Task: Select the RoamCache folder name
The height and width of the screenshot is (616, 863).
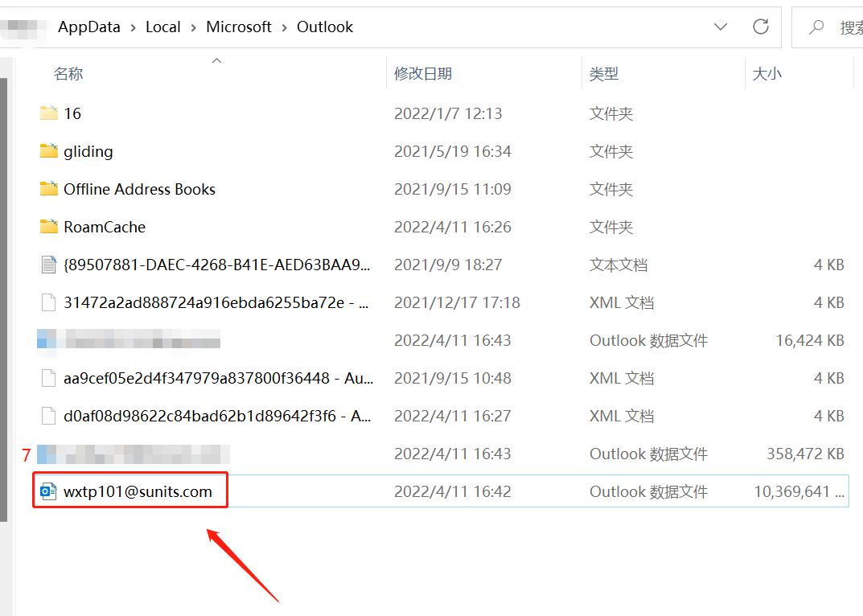Action: [x=105, y=227]
